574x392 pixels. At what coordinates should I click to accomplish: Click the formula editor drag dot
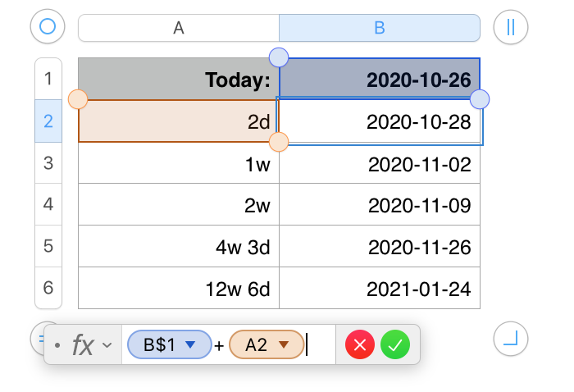click(57, 346)
